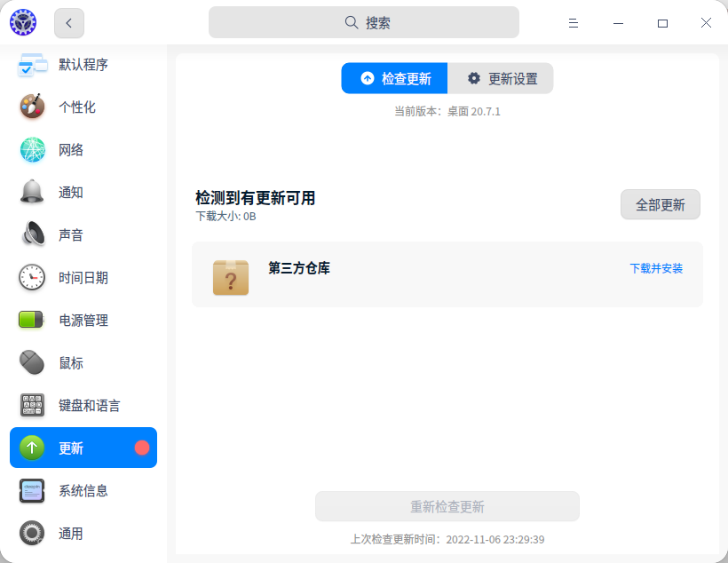Click the 第三方仓库 title text
728x563 pixels.
(299, 268)
